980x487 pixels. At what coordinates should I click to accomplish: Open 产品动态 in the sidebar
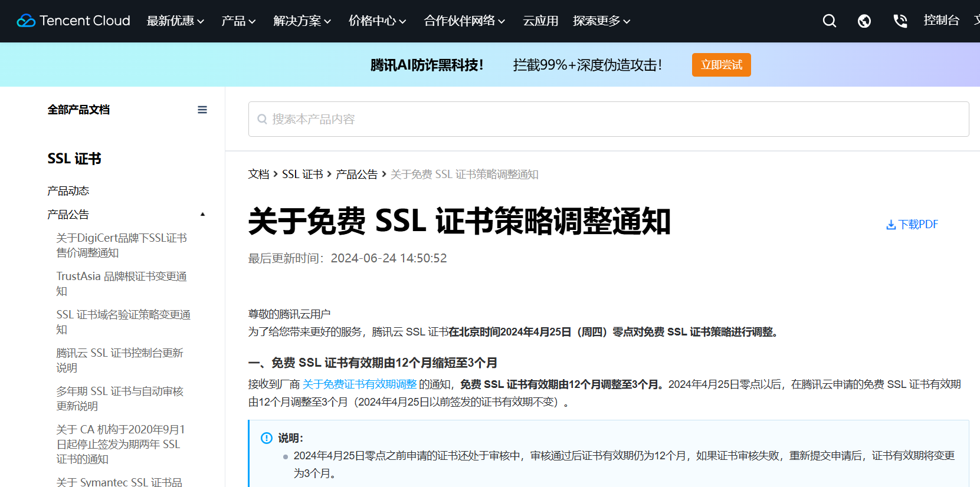pyautogui.click(x=68, y=191)
